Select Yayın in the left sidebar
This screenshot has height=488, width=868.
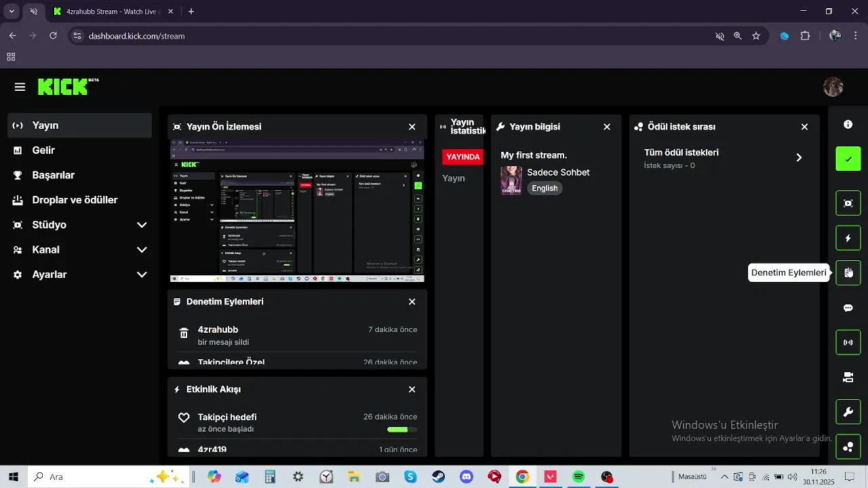pos(80,125)
